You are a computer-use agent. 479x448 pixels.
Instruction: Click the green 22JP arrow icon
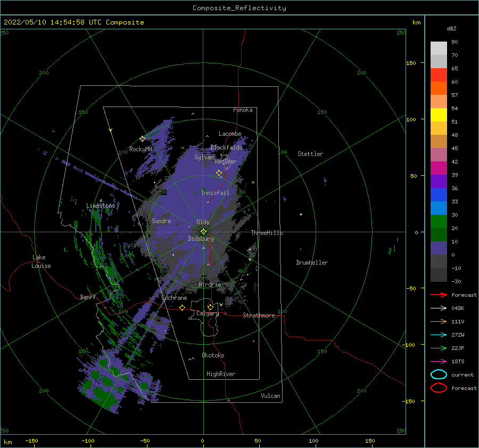point(439,348)
